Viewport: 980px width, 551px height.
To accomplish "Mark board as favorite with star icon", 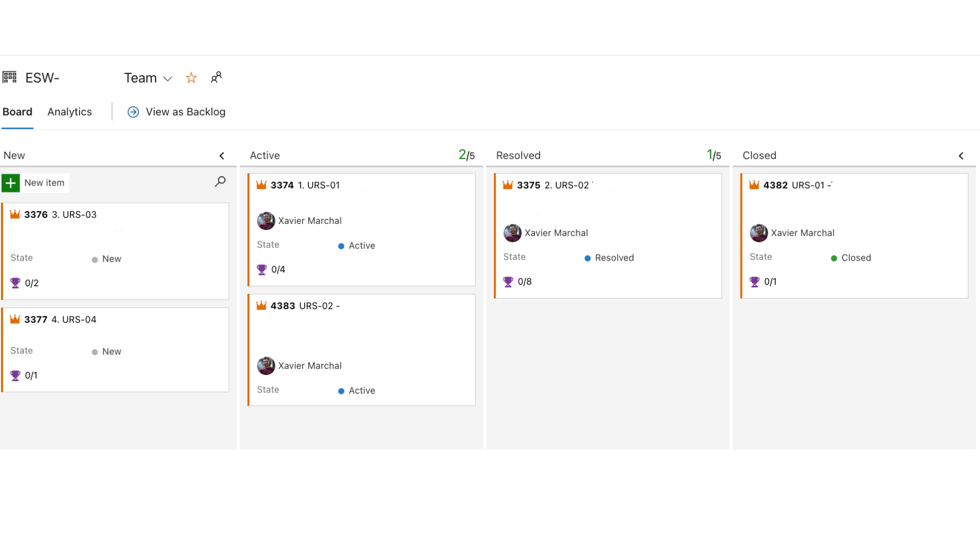I will [191, 78].
